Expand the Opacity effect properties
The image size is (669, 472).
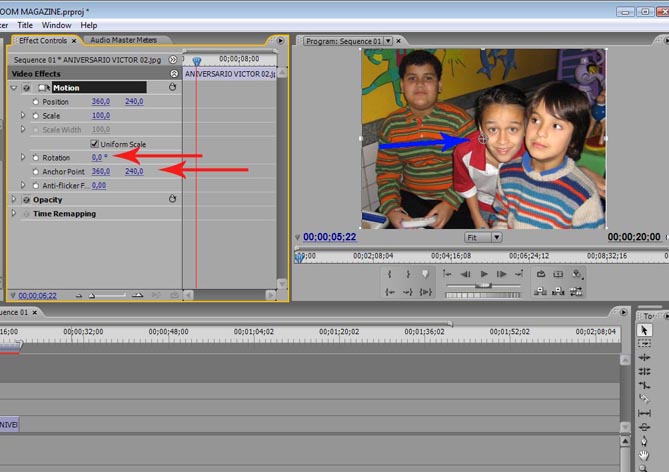(14, 200)
